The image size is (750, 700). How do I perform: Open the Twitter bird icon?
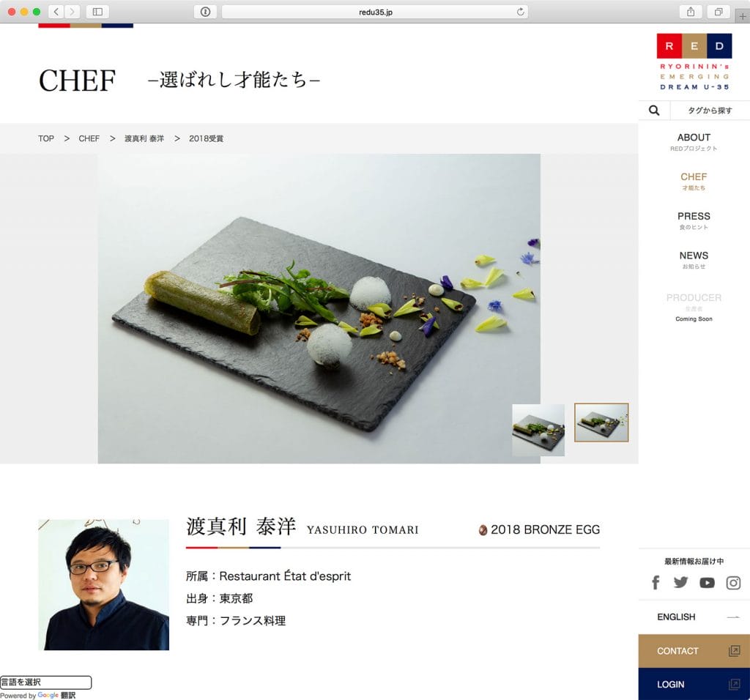[x=680, y=582]
